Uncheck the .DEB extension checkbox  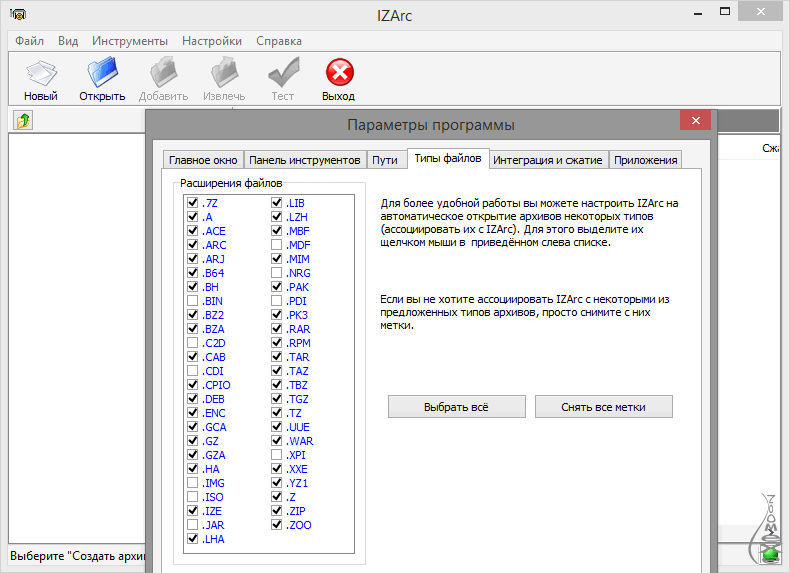[x=192, y=399]
